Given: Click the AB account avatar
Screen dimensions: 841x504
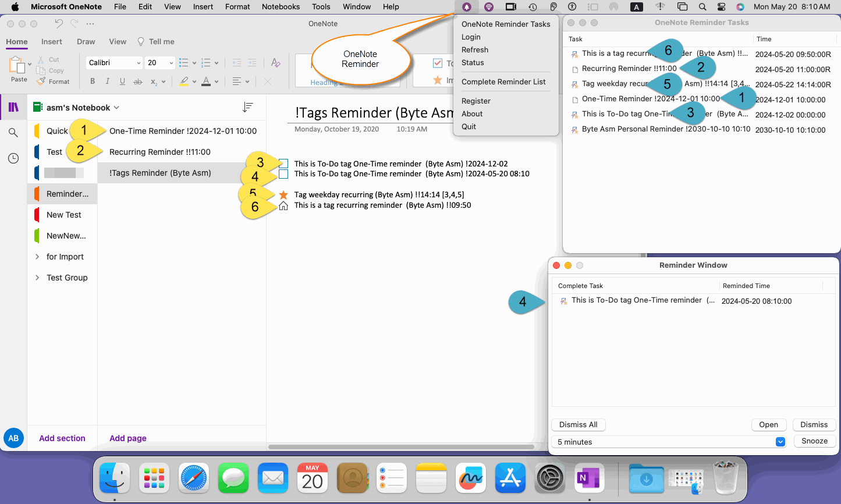Looking at the screenshot, I should click(x=13, y=438).
